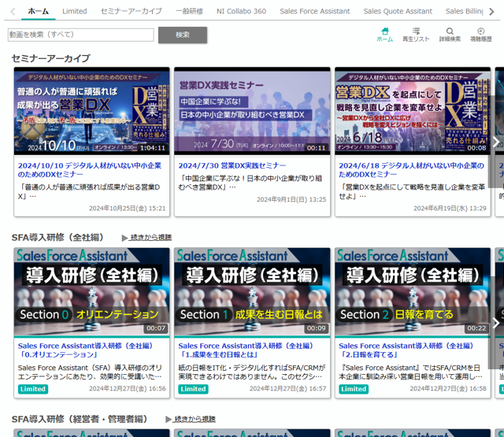Focus the 動画を検索 search field
504x437 pixels.
pos(80,35)
